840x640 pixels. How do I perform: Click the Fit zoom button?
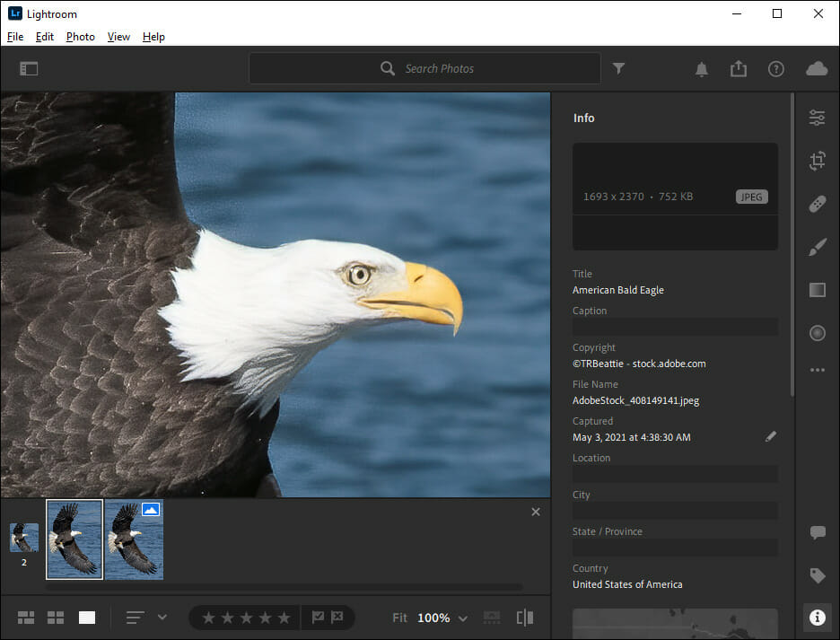point(398,618)
